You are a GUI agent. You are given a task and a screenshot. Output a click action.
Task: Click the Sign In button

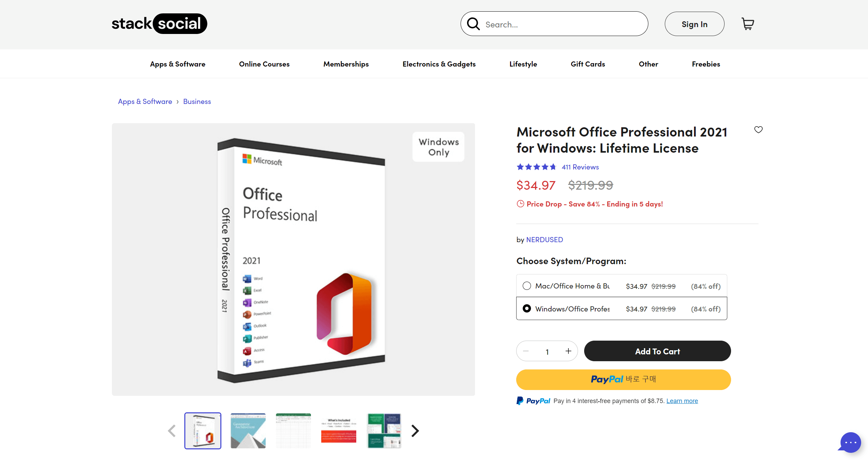point(694,24)
